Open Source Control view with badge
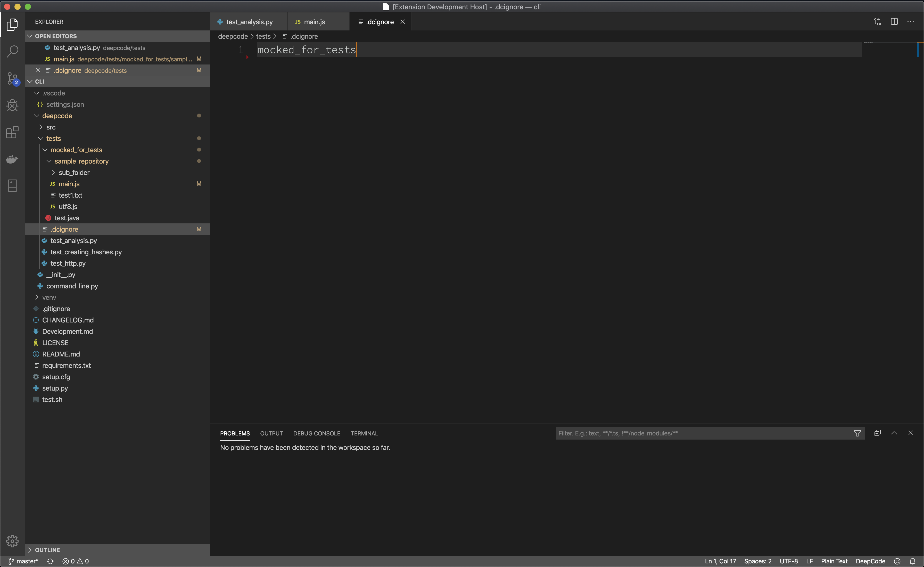 (12, 78)
